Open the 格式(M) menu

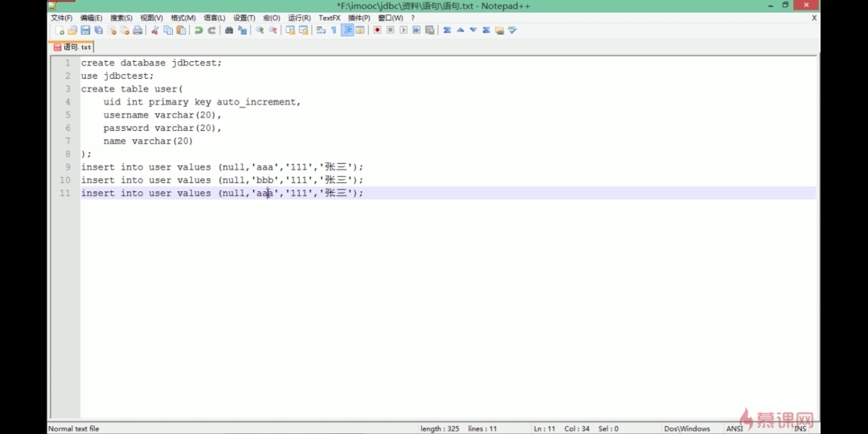coord(183,18)
